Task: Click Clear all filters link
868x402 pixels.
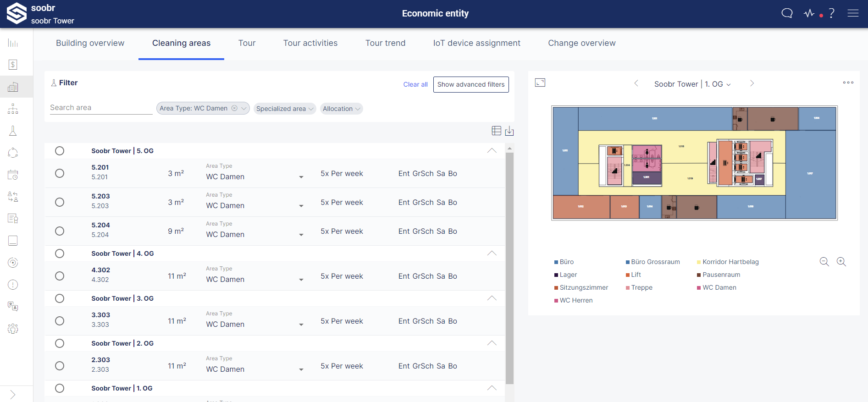Action: pyautogui.click(x=415, y=84)
